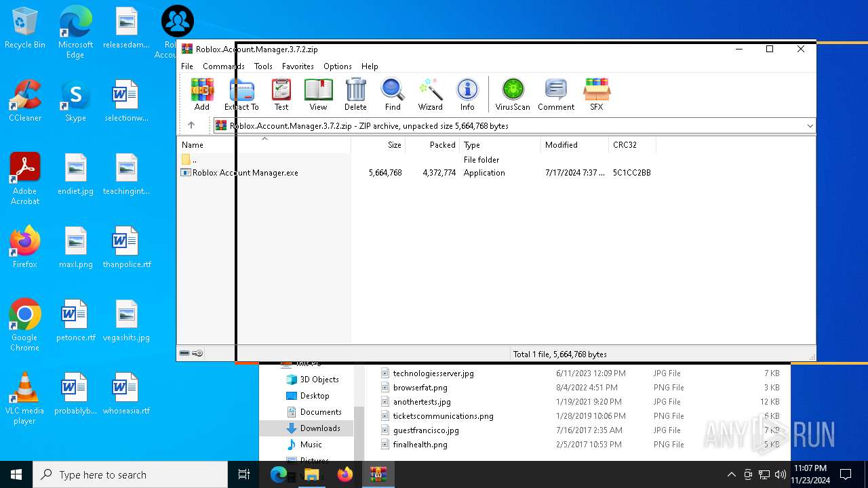
Task: Sort by Name column header
Action: [264, 145]
